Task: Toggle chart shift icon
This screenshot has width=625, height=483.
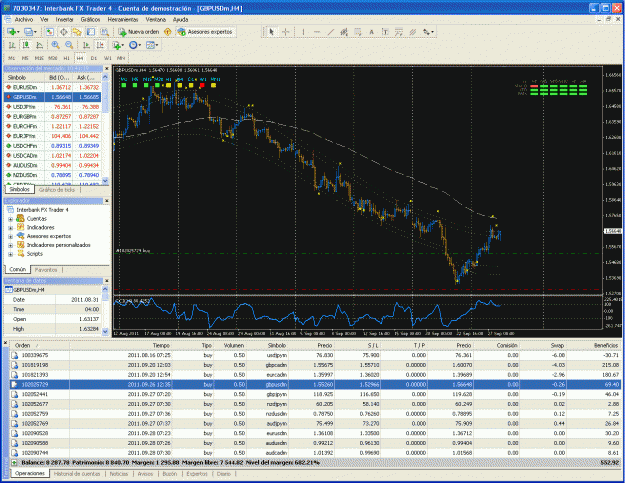Action: tap(100, 45)
